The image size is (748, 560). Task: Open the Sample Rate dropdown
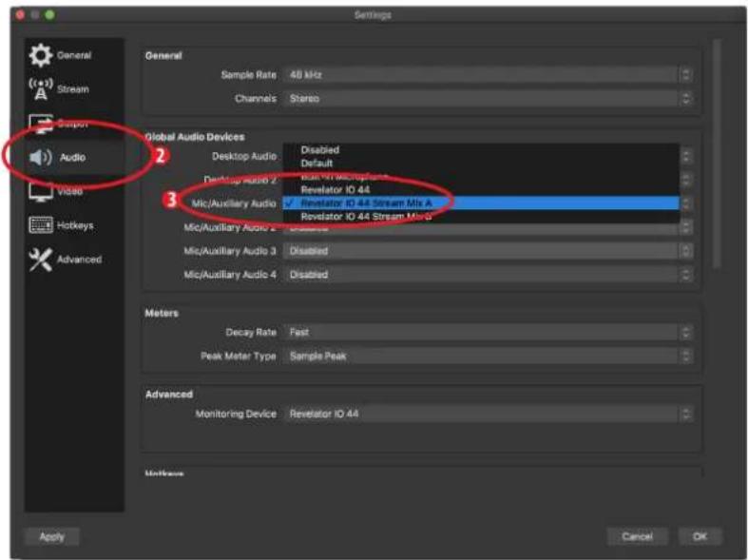[x=488, y=74]
